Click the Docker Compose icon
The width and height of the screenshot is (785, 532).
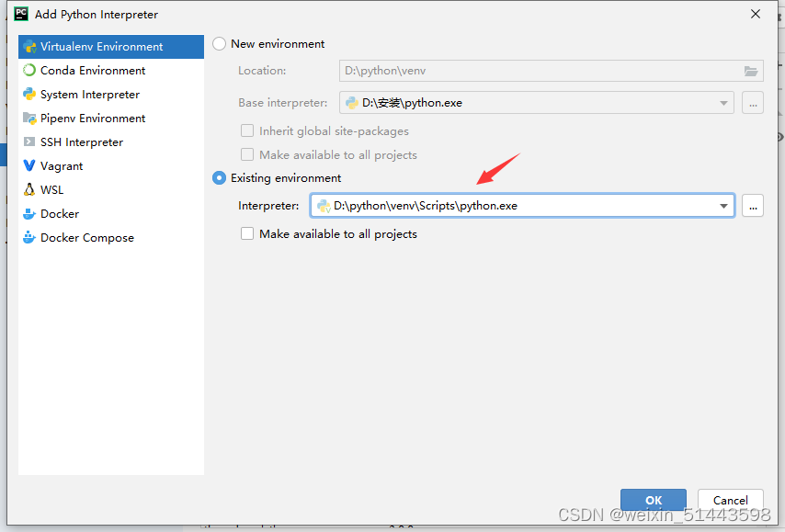coord(29,237)
